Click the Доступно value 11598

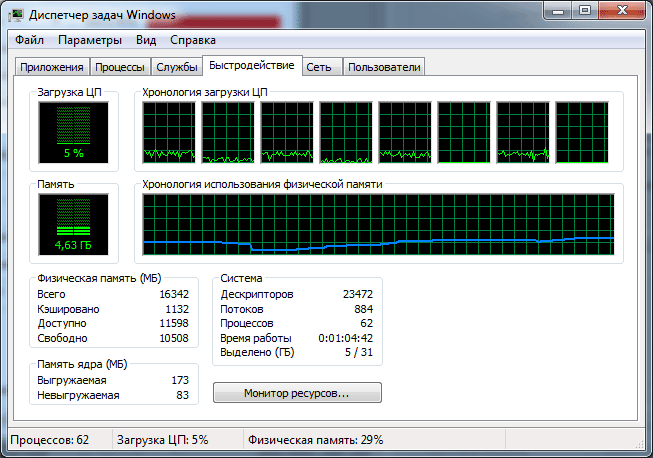point(174,324)
